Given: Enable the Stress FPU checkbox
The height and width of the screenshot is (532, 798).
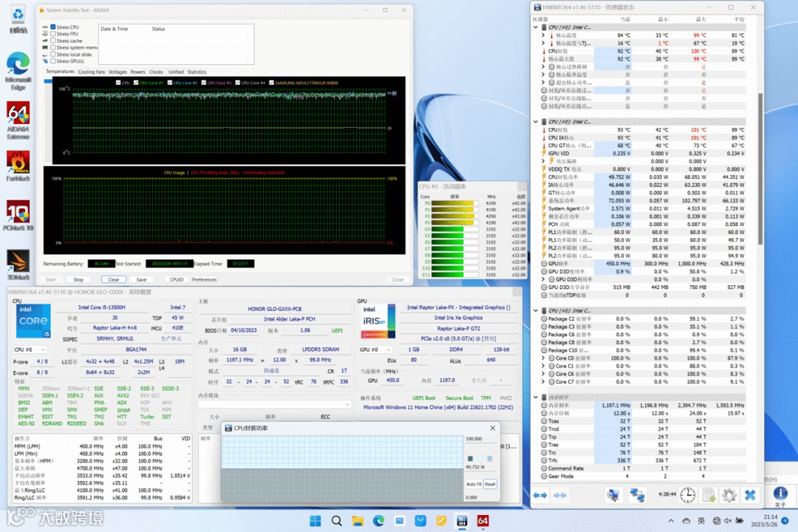Looking at the screenshot, I should point(53,34).
